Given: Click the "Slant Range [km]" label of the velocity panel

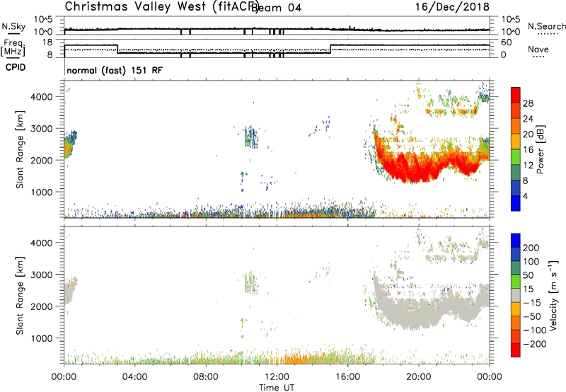Looking at the screenshot, I should [x=20, y=296].
